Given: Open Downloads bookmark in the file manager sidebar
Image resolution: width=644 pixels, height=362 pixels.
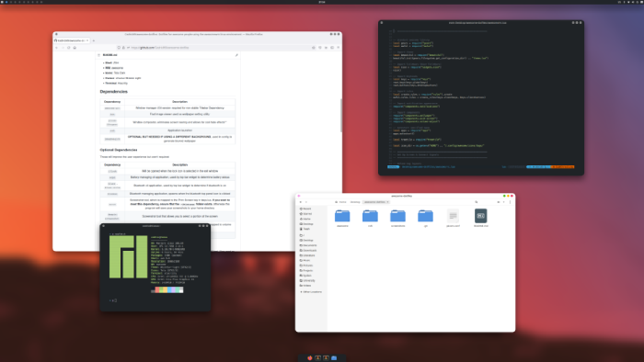Looking at the screenshot, I should (308, 251).
